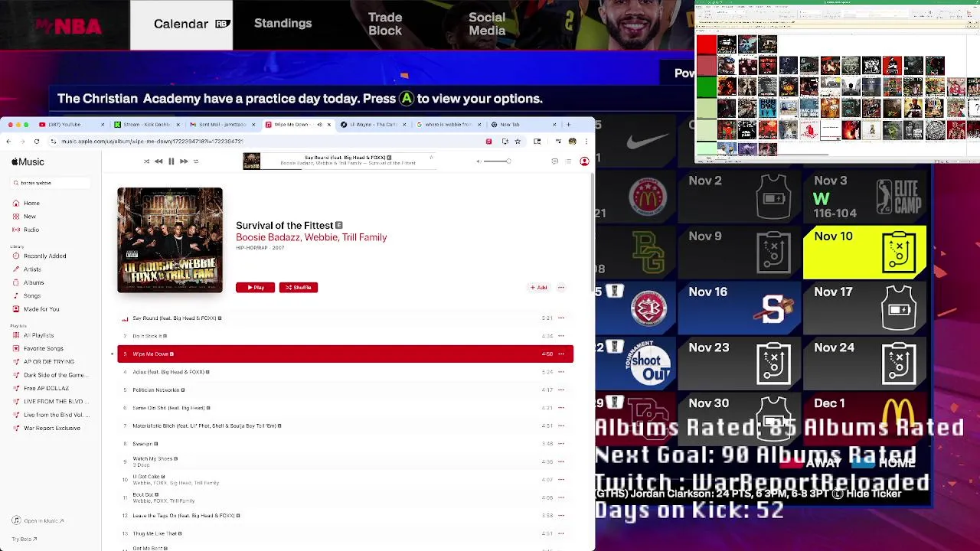The width and height of the screenshot is (980, 551).
Task: Open Songs in the library
Action: click(x=32, y=295)
